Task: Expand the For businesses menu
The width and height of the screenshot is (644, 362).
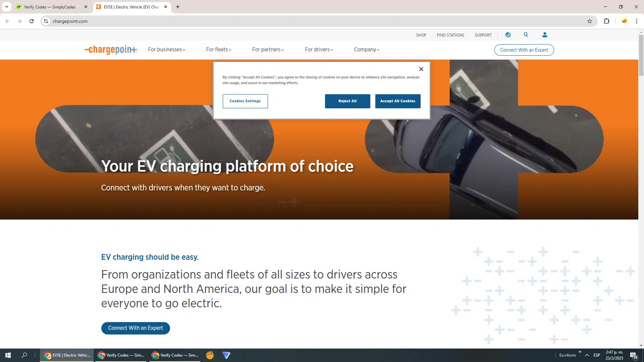Action: (167, 50)
